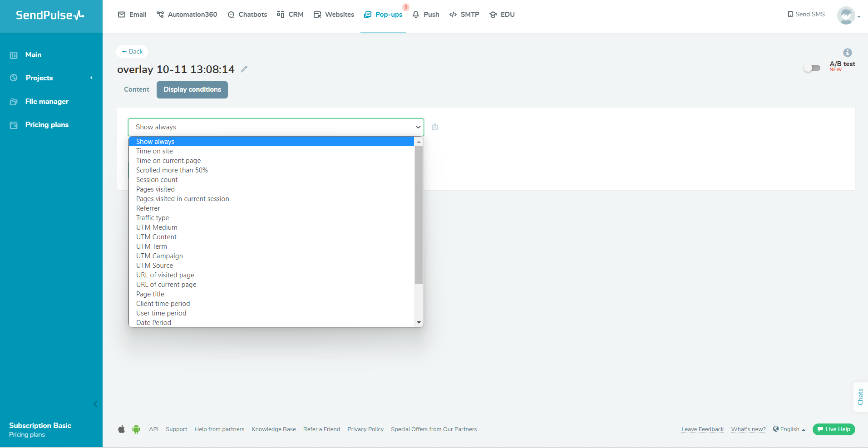Open the English language selector
The image size is (868, 448).
(789, 429)
